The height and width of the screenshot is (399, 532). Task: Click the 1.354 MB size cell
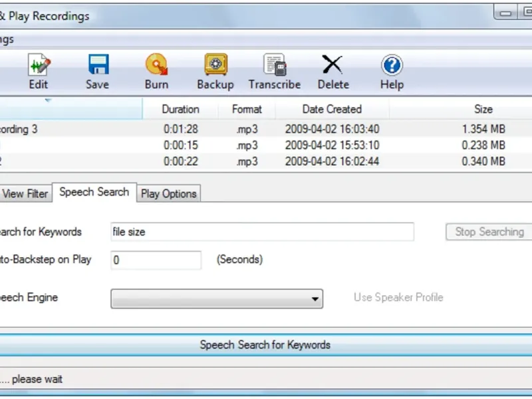[x=483, y=129]
